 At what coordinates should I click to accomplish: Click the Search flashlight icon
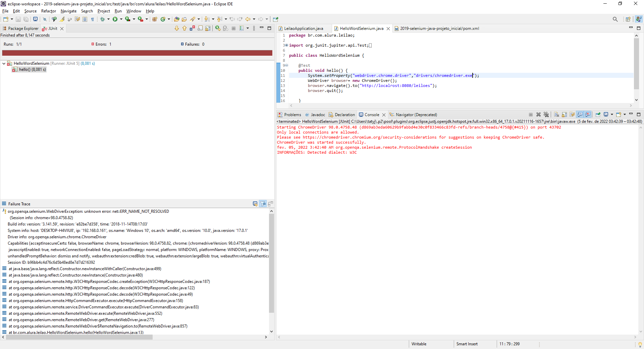(193, 19)
